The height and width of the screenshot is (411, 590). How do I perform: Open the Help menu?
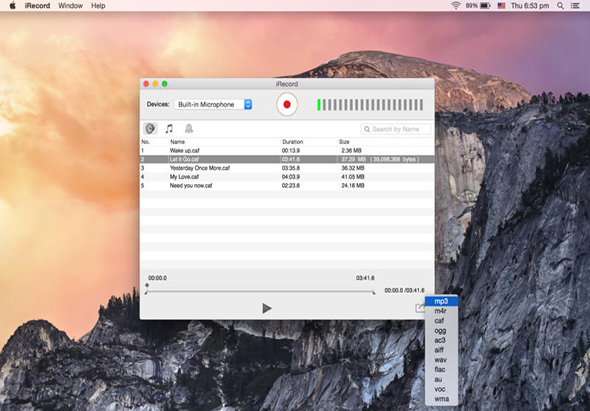[x=98, y=6]
